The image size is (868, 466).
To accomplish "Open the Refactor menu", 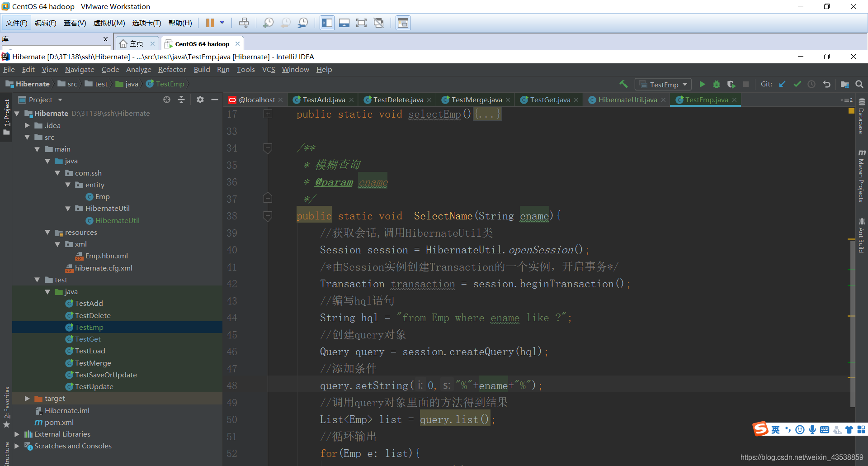I will tap(172, 69).
